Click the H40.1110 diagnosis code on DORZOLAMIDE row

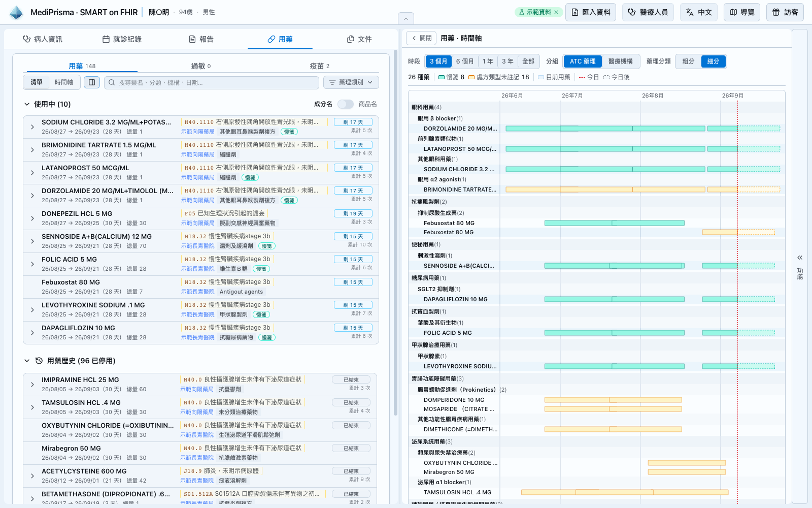(x=199, y=190)
